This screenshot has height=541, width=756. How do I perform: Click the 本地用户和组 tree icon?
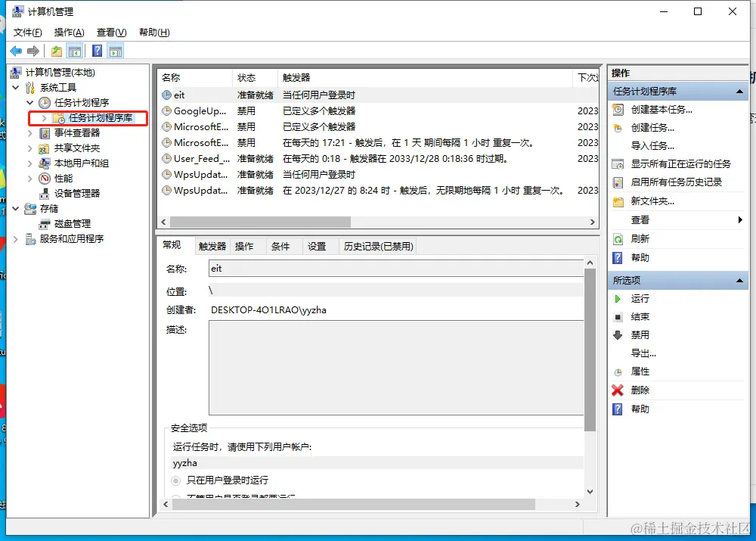pyautogui.click(x=45, y=163)
